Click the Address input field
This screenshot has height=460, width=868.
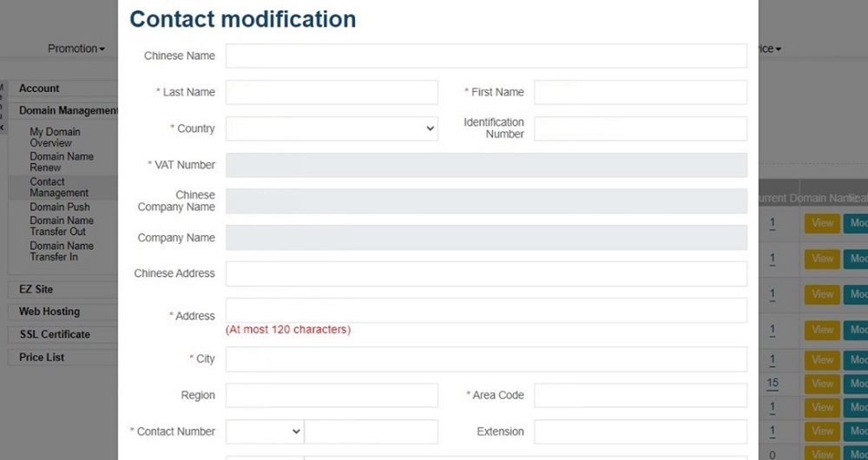[x=486, y=310]
